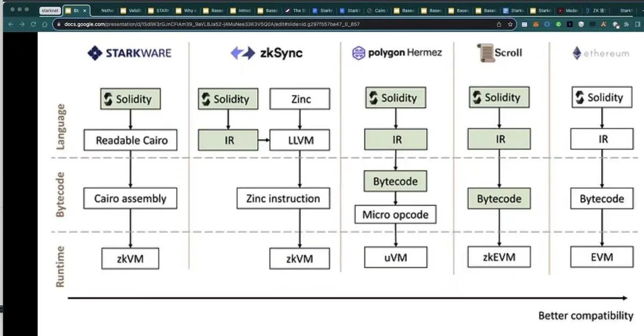Click the Better compatibility caption

586,316
